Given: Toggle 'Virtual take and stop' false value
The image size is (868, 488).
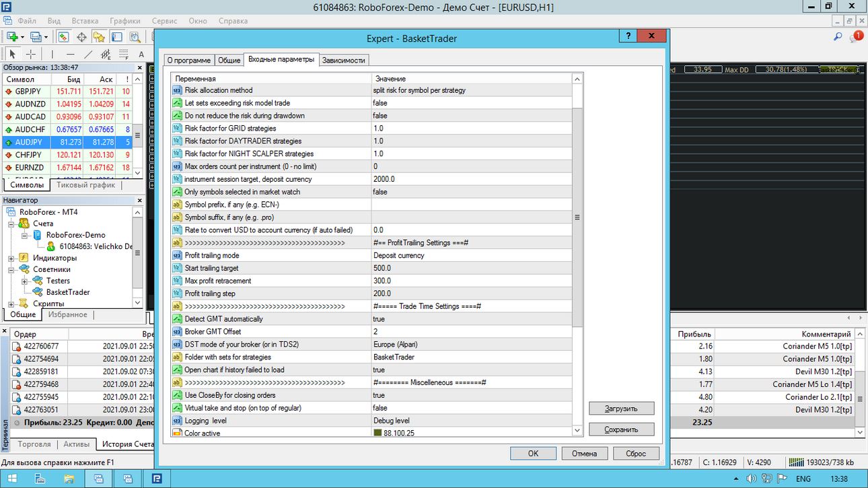Looking at the screenshot, I should (471, 408).
